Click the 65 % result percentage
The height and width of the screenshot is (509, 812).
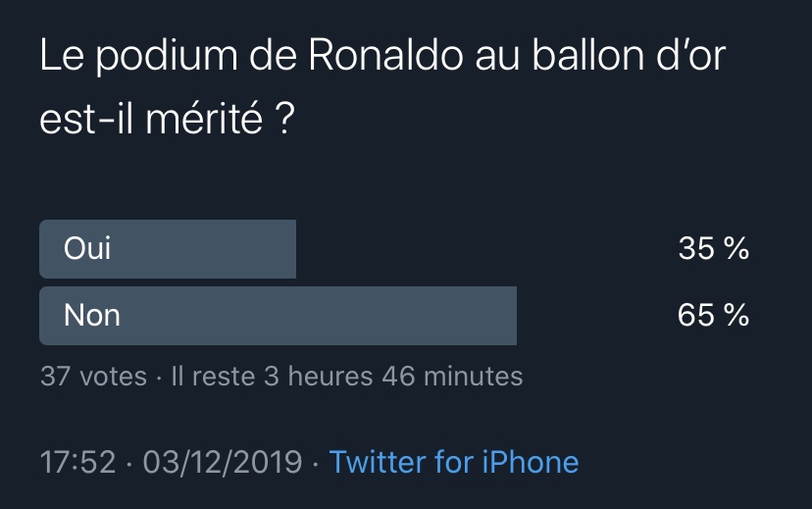[x=713, y=316]
